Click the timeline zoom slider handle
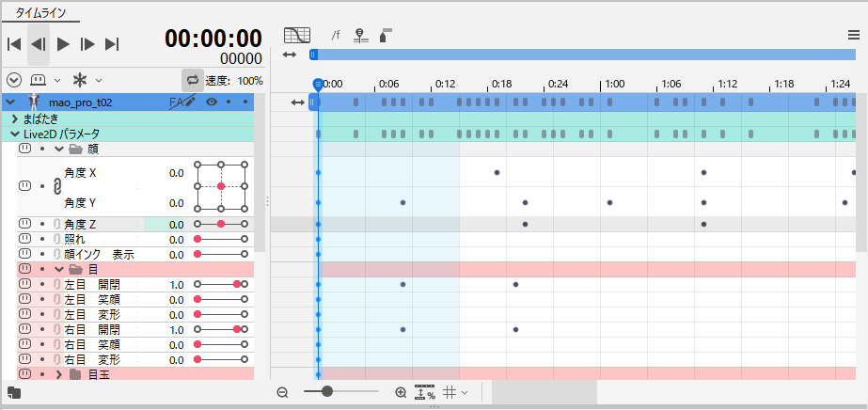This screenshot has height=410, width=868. [x=327, y=391]
